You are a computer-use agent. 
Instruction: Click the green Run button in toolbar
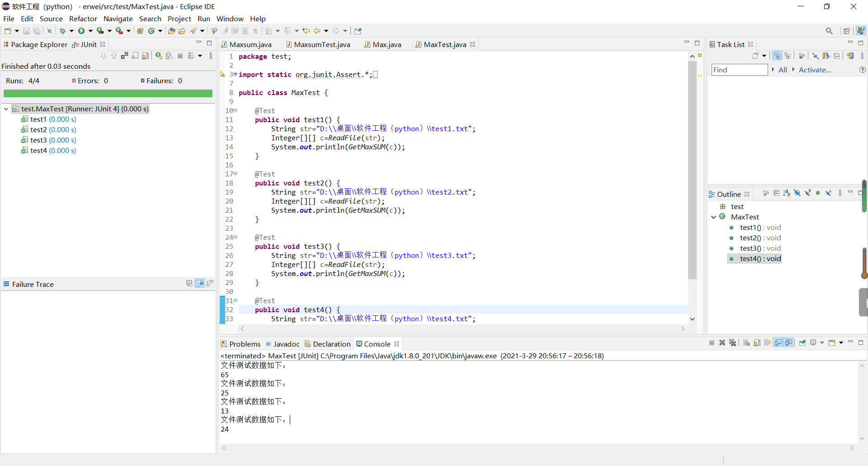(81, 31)
